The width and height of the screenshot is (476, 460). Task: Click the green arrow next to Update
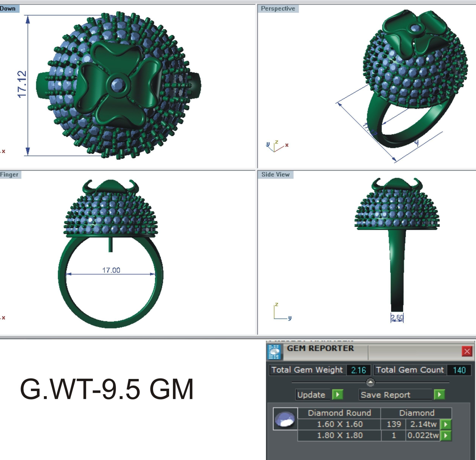coord(338,395)
